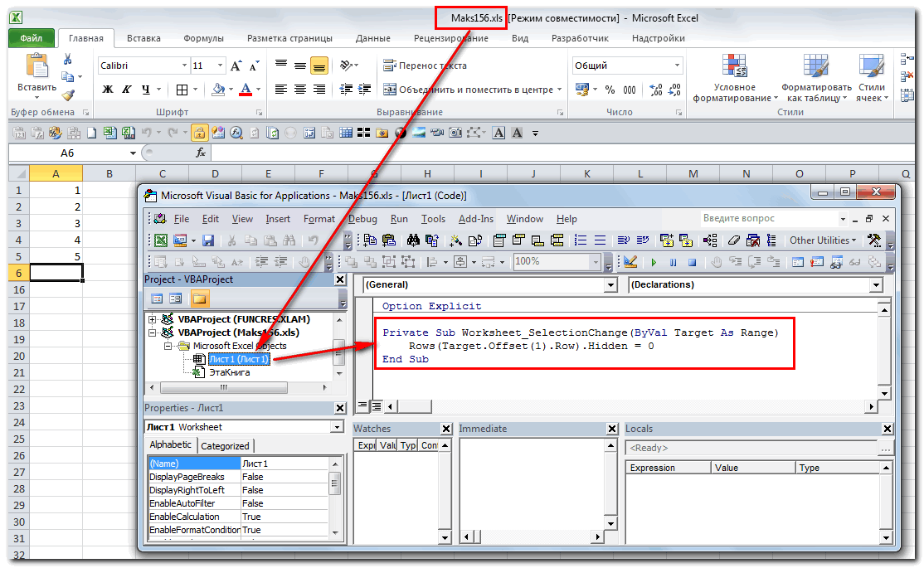924x568 pixels.
Task: Click the Font Color red A swatch
Action: [x=246, y=90]
